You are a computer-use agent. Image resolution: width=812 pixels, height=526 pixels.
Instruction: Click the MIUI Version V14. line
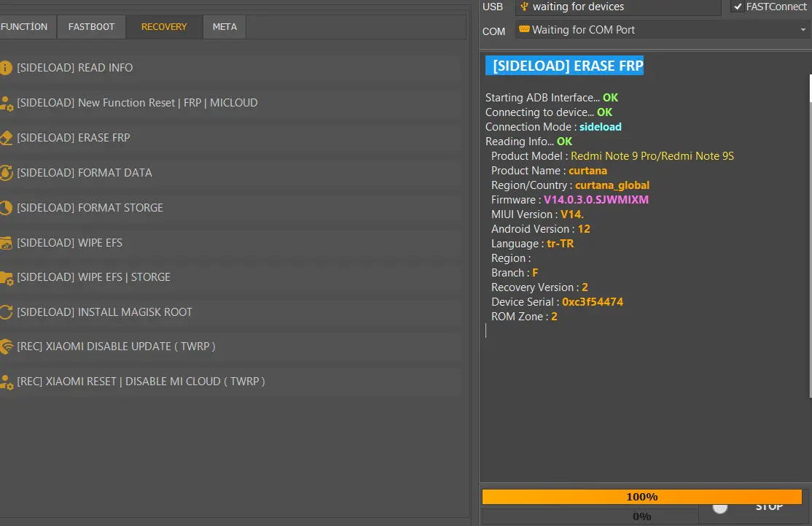(x=537, y=214)
